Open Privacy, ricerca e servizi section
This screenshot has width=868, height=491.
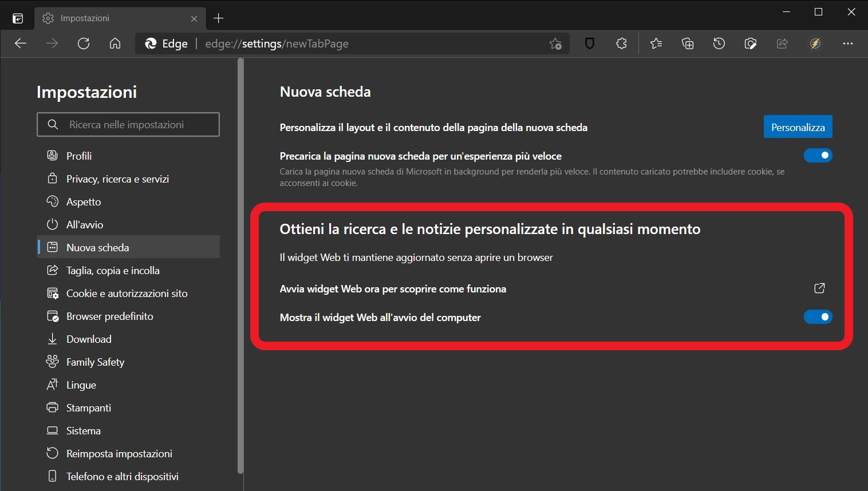tap(128, 179)
